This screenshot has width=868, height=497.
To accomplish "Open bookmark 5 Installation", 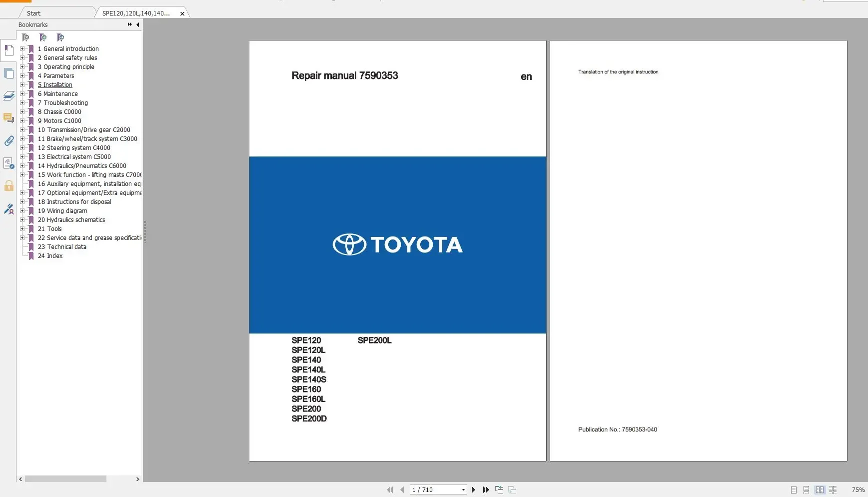I will [55, 85].
